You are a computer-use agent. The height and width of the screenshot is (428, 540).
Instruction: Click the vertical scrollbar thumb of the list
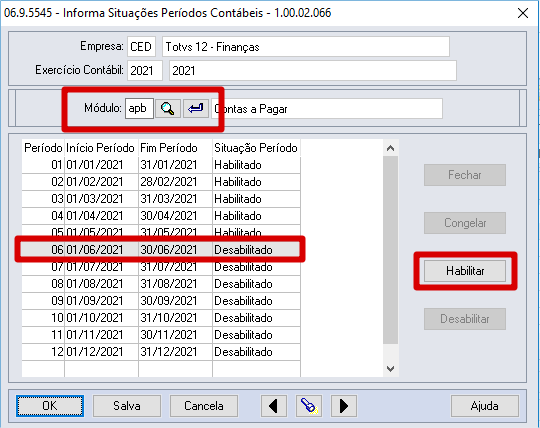[391, 250]
